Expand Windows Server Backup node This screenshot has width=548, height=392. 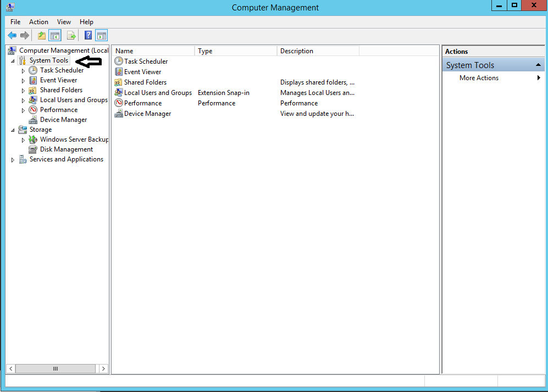click(23, 140)
